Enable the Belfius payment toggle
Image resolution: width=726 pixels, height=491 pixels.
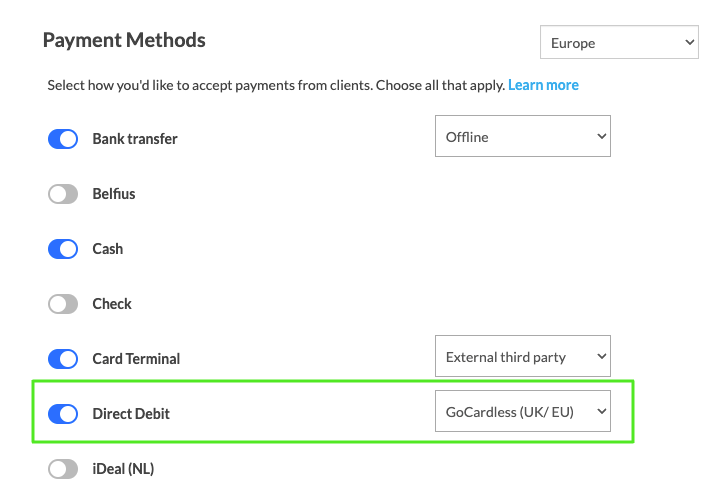pos(63,194)
